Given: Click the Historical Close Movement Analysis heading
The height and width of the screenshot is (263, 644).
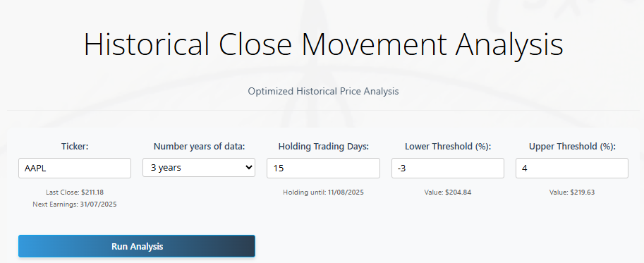Looking at the screenshot, I should click(x=323, y=44).
